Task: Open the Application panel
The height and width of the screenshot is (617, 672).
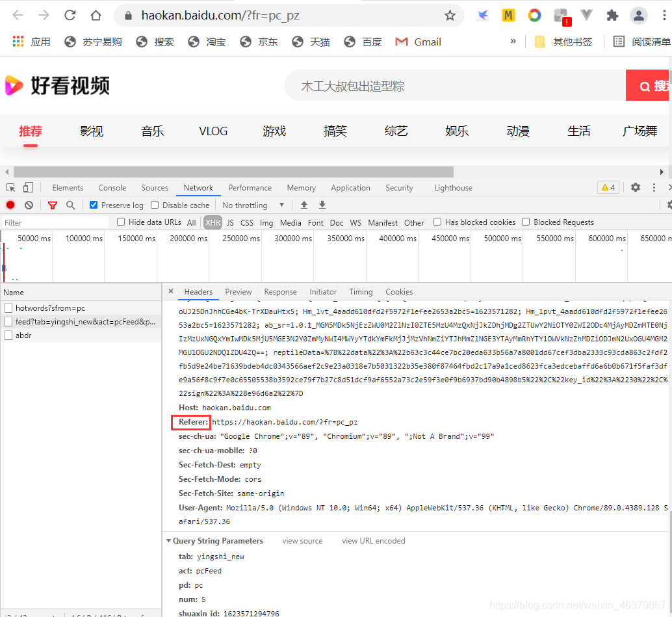Action: point(350,188)
